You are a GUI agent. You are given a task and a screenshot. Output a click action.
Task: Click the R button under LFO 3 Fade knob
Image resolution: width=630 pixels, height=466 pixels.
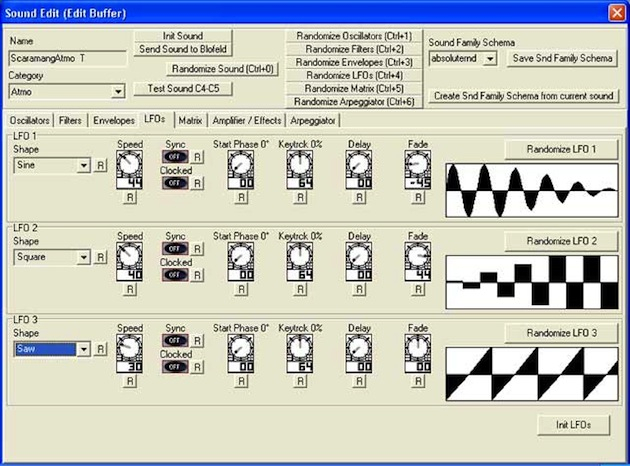(418, 380)
